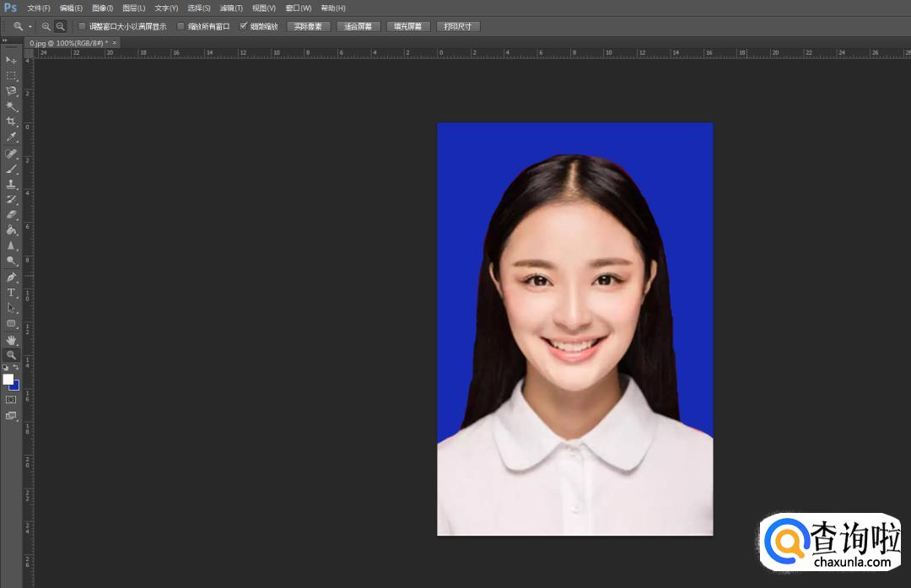911x588 pixels.
Task: Open the white foreground color swatch
Action: 8,380
